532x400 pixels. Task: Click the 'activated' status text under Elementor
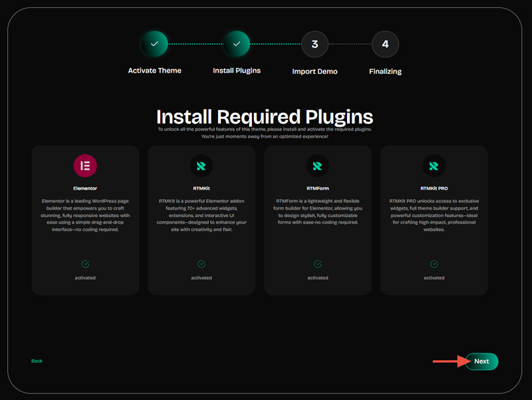pyautogui.click(x=85, y=278)
